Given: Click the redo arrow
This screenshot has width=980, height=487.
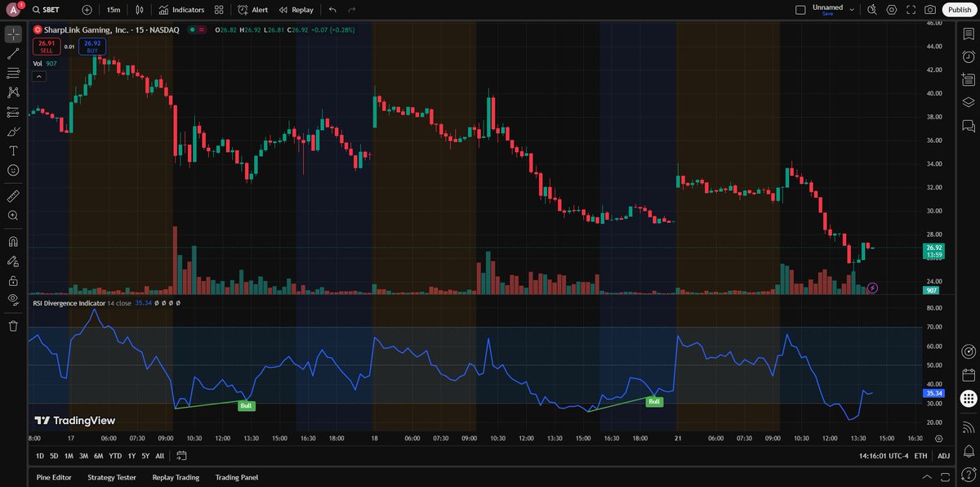Looking at the screenshot, I should point(352,10).
